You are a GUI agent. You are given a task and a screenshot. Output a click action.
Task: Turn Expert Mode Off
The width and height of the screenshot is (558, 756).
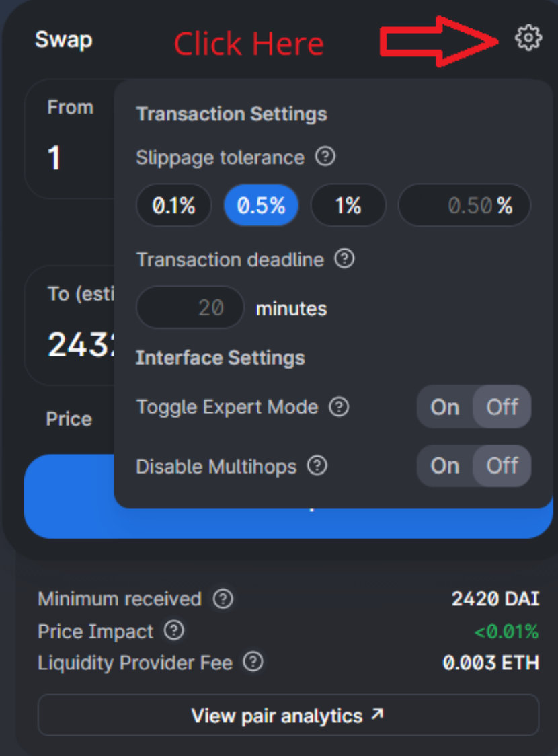[502, 407]
